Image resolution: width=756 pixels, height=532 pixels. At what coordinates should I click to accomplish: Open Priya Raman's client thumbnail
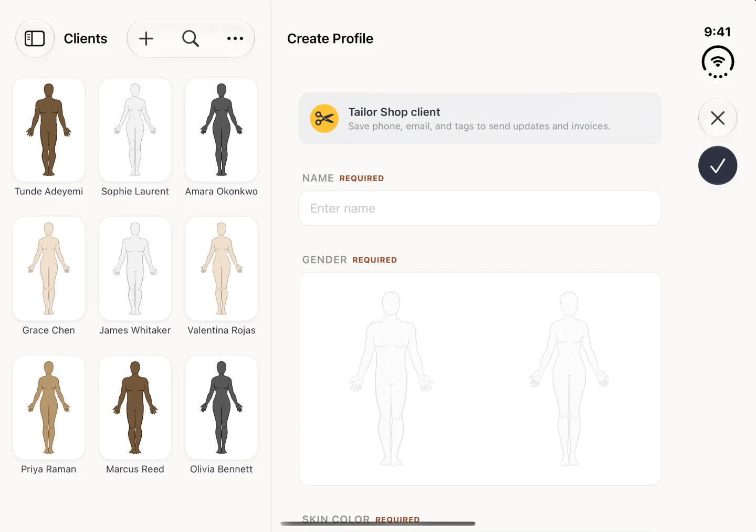click(49, 408)
